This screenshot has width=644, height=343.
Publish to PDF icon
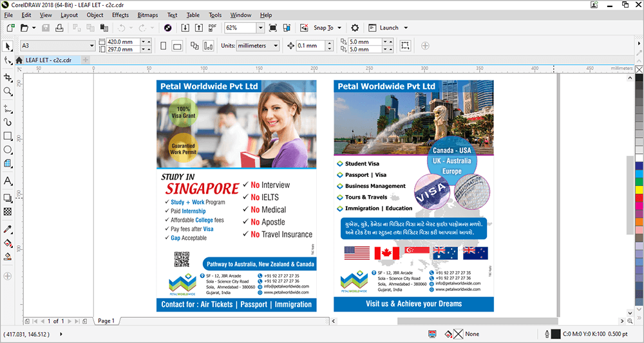213,28
